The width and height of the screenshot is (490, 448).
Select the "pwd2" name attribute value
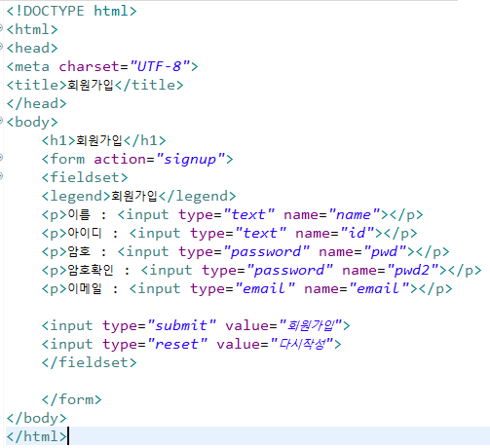[412, 270]
